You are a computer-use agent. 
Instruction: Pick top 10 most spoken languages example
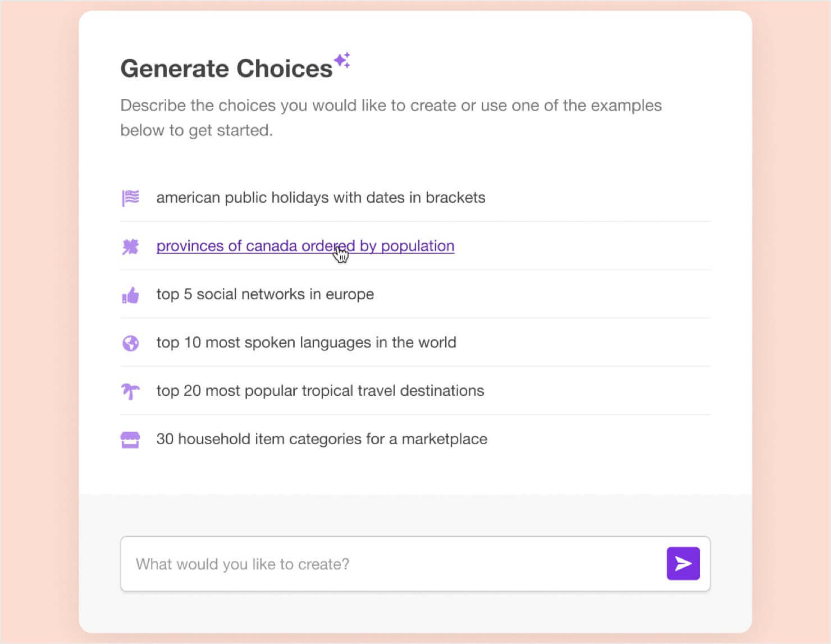click(x=306, y=342)
